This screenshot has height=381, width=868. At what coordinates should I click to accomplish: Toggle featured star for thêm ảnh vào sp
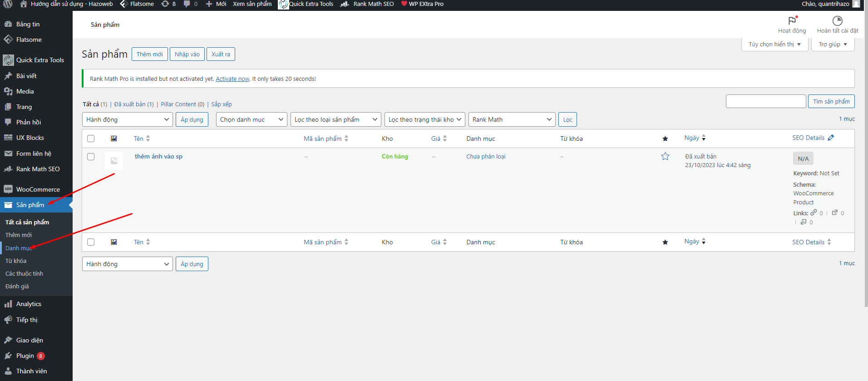pos(665,156)
